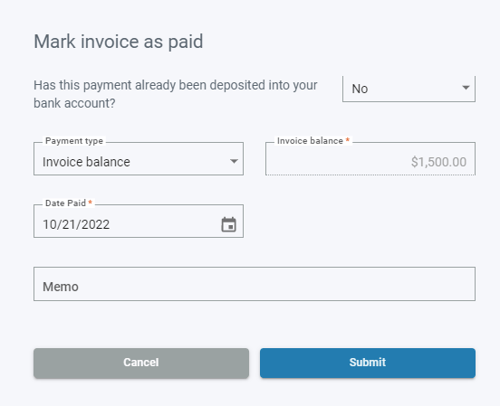Click the Invoice balance text inside Payment type
The height and width of the screenshot is (406, 500).
tap(86, 162)
